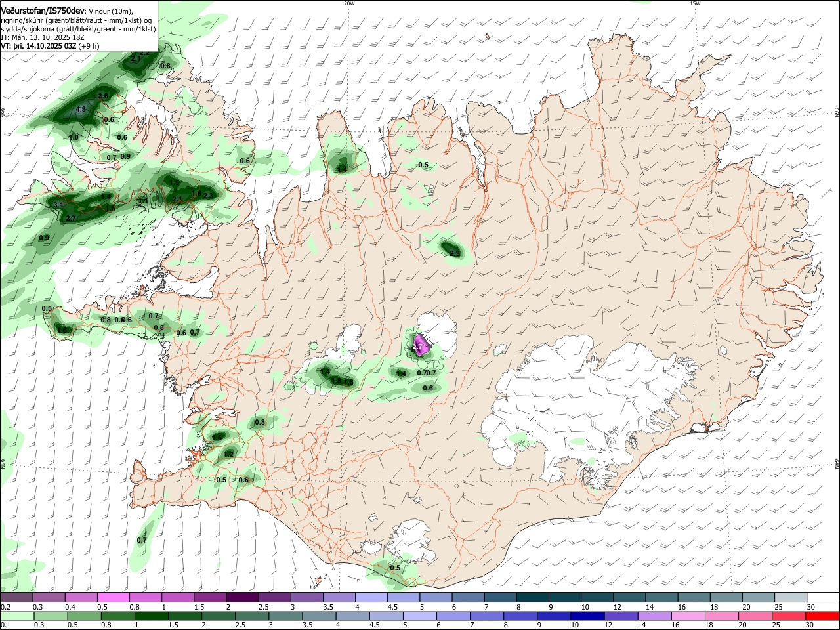Click the 0.7 value offshore southwest of Reykjanes
Screen dimensions: 840x630
click(x=142, y=540)
